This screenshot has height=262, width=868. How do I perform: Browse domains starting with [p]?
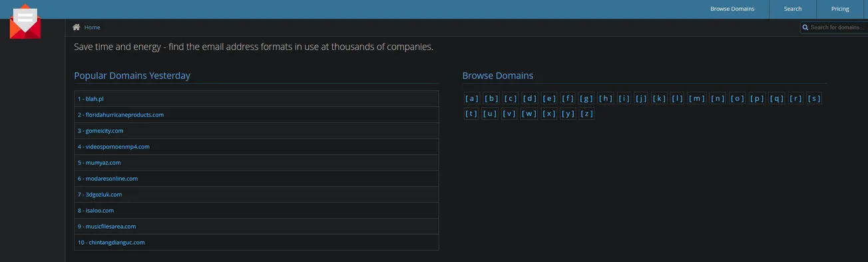coord(758,99)
